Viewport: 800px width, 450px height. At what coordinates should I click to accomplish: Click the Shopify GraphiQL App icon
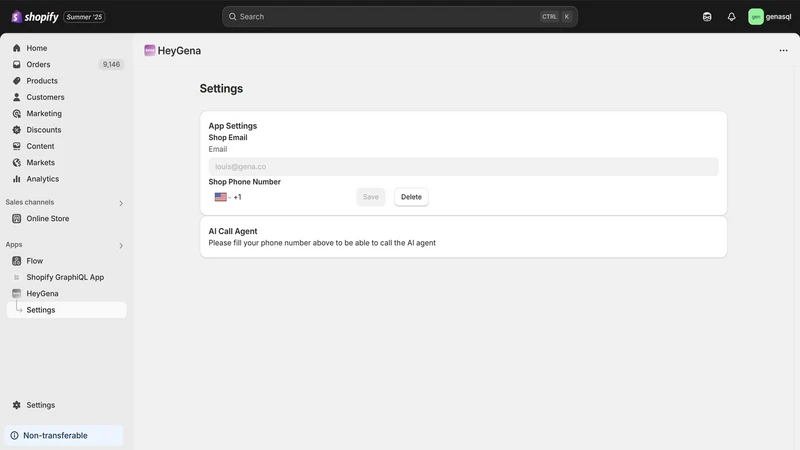tap(16, 277)
